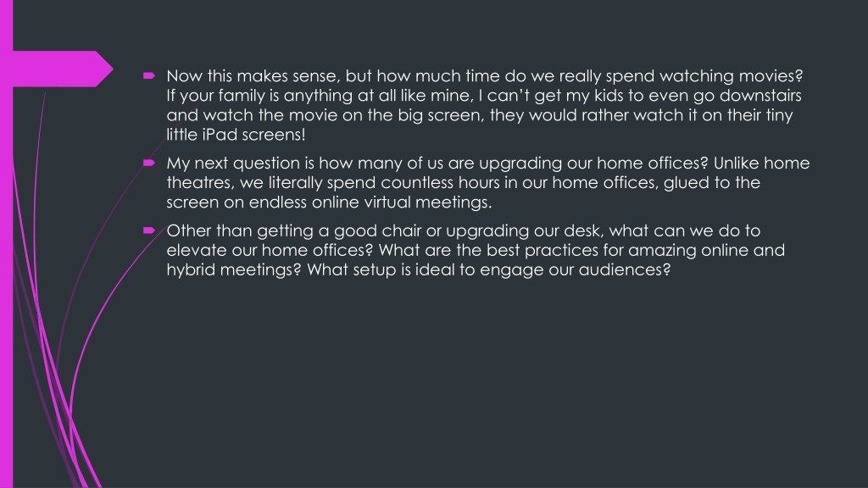Click the bullet arrow beside 'My next question'

(149, 163)
